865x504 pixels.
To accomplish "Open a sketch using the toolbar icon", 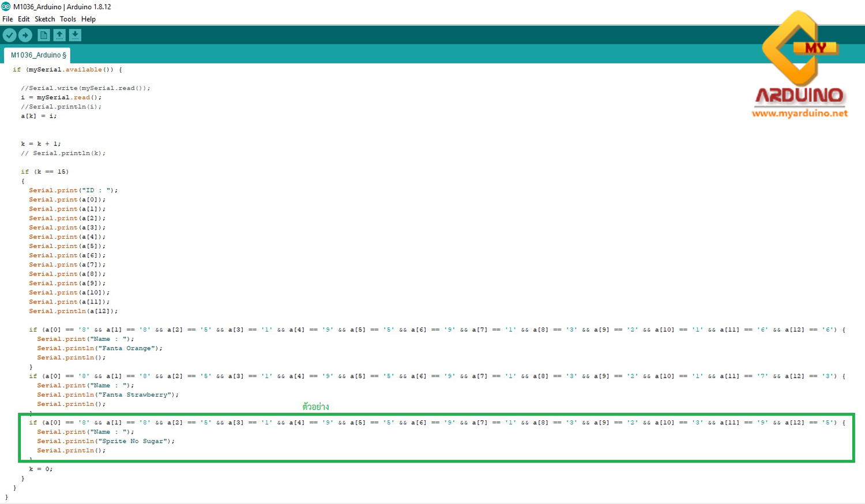I will (x=59, y=35).
